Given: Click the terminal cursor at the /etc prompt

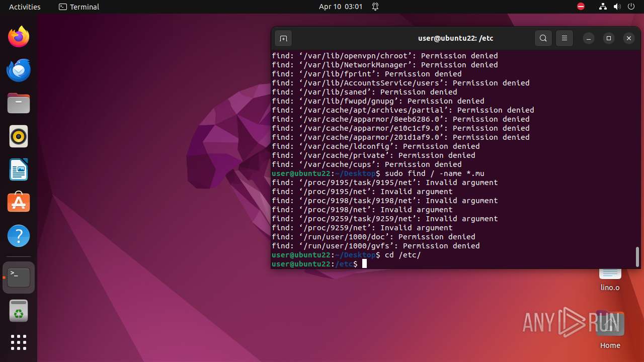Looking at the screenshot, I should pos(364,264).
